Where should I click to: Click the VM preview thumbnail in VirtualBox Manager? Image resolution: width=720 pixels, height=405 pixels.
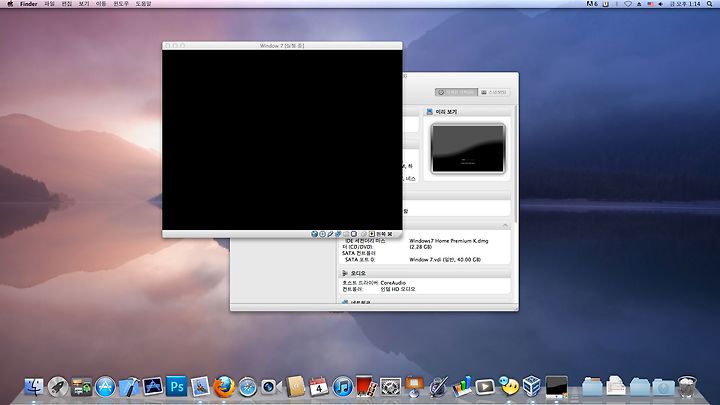pyautogui.click(x=468, y=148)
